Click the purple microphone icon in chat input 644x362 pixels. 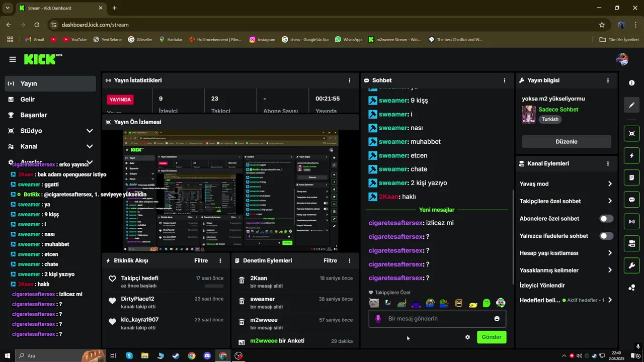pos(378,319)
